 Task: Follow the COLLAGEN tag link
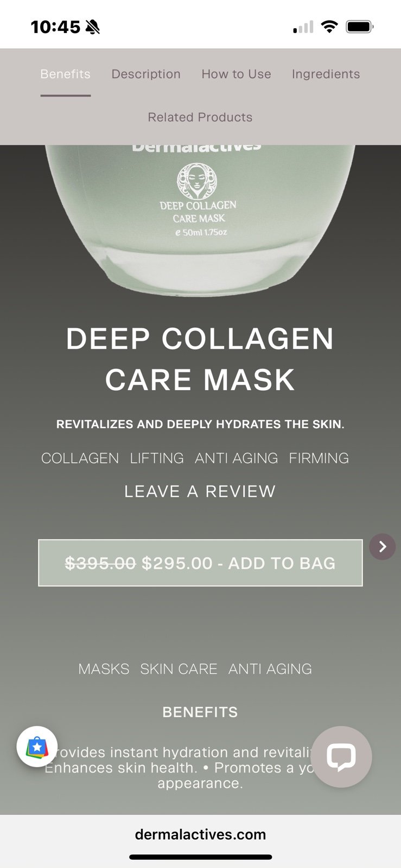[x=80, y=458]
